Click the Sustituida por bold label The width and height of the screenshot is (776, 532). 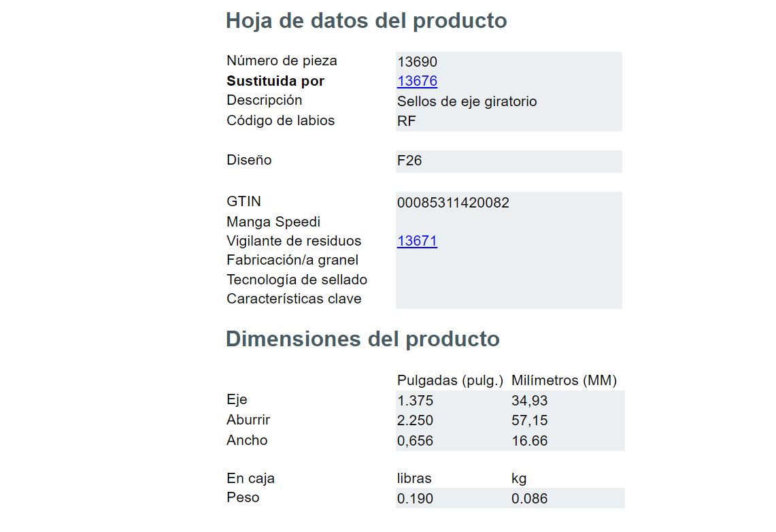[275, 81]
